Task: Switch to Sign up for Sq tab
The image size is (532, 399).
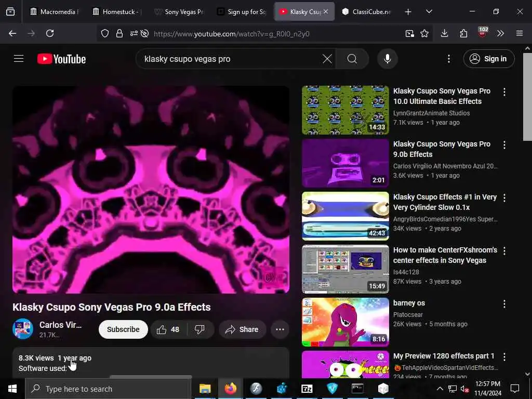Action: pos(242,11)
